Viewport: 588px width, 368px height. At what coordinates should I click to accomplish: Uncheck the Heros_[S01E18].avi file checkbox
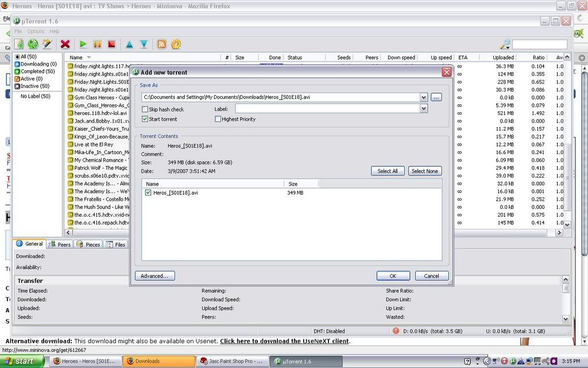(148, 193)
